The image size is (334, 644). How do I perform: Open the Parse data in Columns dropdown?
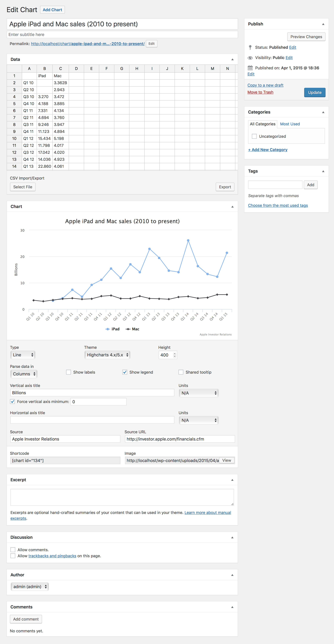[x=24, y=374]
